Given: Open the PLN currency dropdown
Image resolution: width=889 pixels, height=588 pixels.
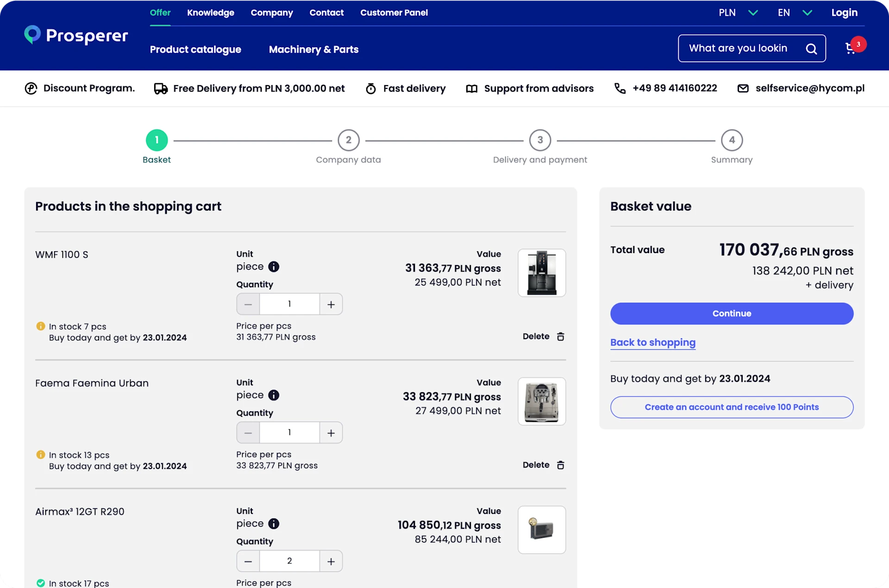Looking at the screenshot, I should (739, 12).
